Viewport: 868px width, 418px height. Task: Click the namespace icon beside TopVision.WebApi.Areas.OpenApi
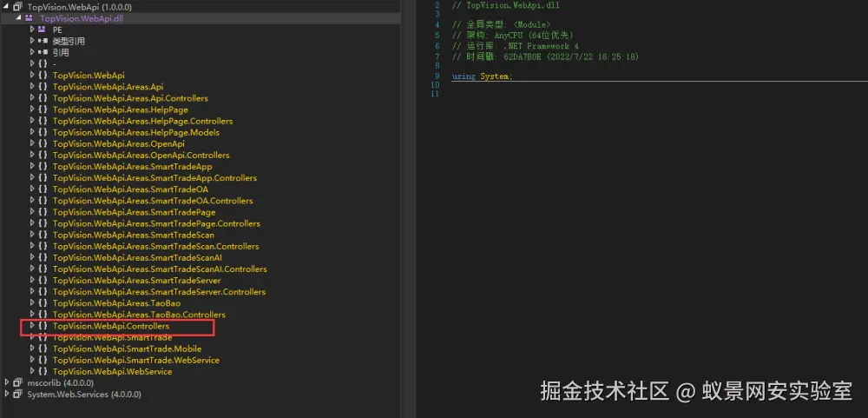pyautogui.click(x=43, y=143)
